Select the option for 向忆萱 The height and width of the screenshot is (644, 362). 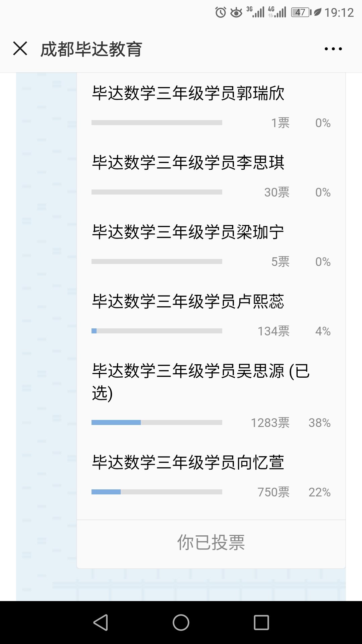[188, 463]
